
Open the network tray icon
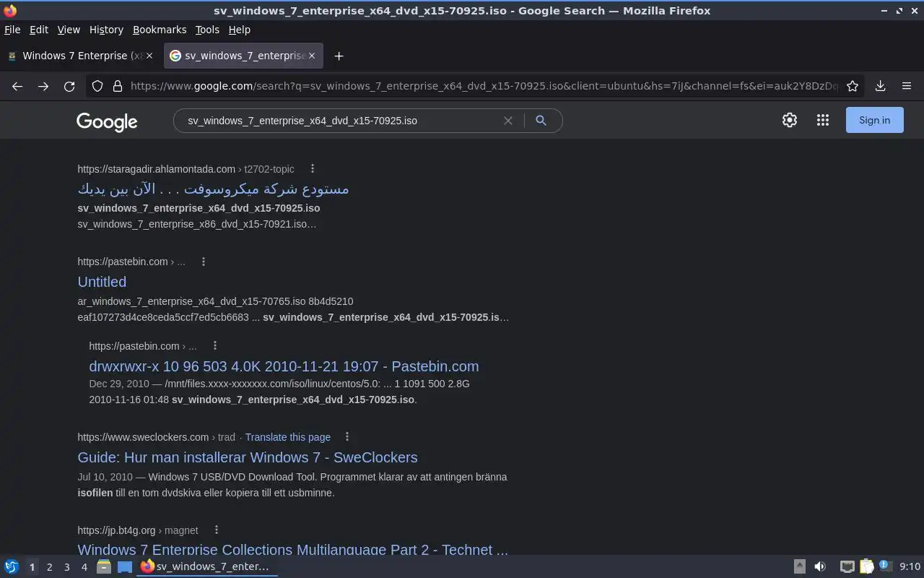(x=847, y=566)
